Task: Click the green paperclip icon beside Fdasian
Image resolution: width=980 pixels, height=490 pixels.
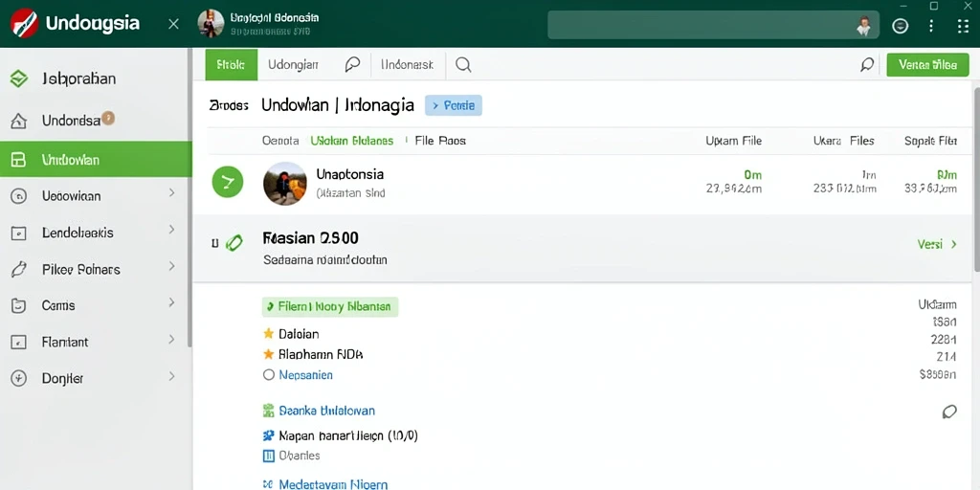Action: (234, 242)
